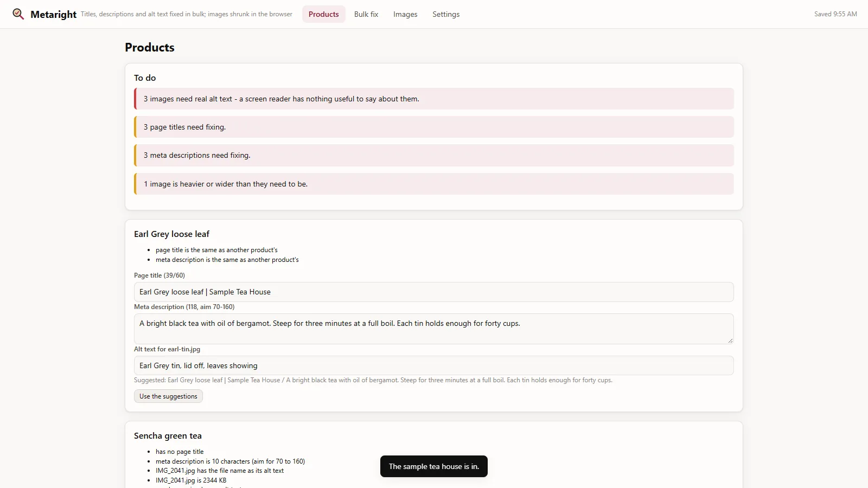
Task: Click 'page title is the same as another product's'
Action: [x=216, y=250]
